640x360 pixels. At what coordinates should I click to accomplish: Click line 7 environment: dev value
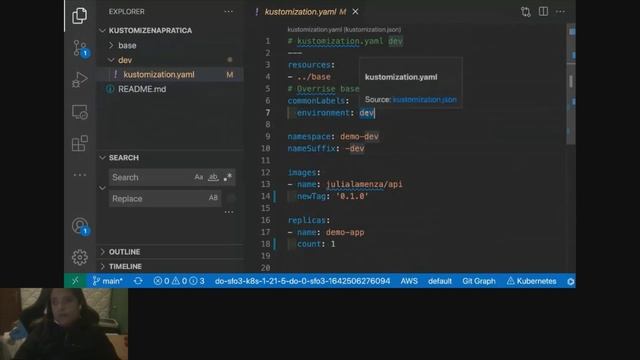366,113
